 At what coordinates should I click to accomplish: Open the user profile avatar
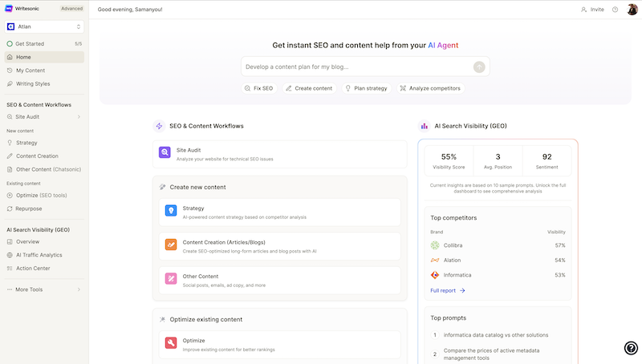pyautogui.click(x=632, y=10)
